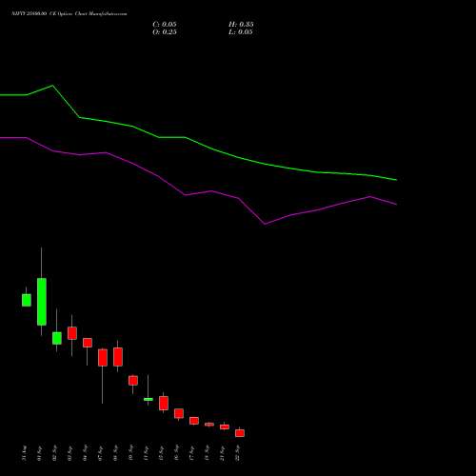
Task: Click the chart title text at top left
Action: 69,14
